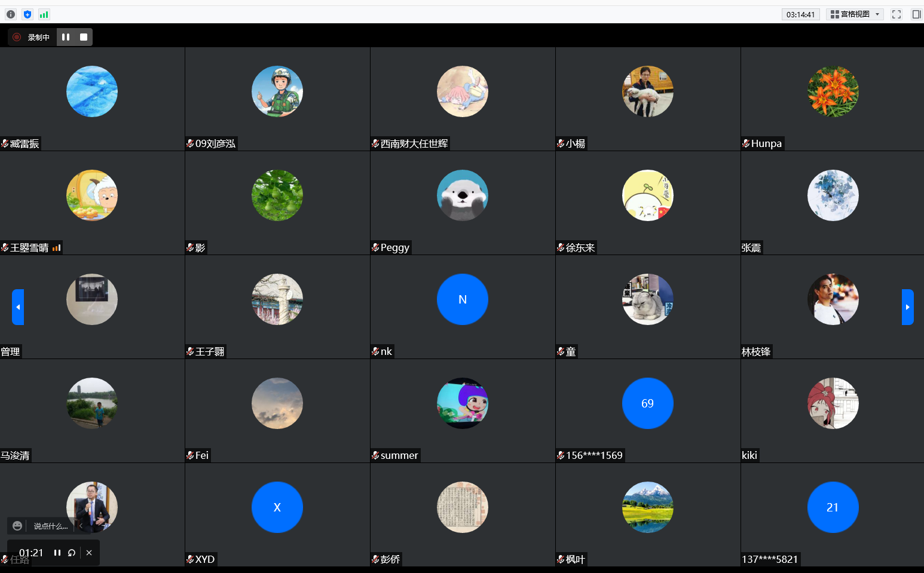924x573 pixels.
Task: Open the emoji reaction picker
Action: point(17,526)
